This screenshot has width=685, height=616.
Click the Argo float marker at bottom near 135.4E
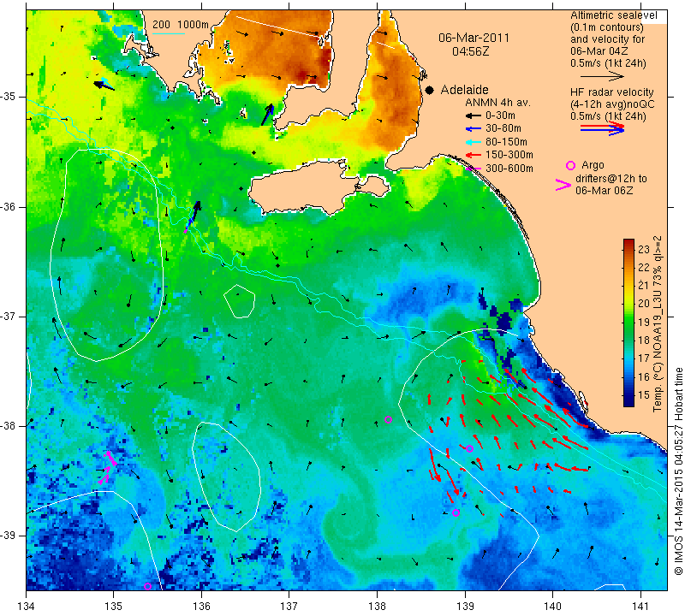point(147,586)
